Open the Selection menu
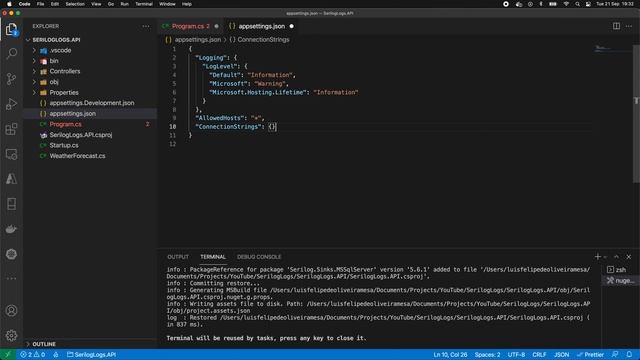 pos(75,4)
